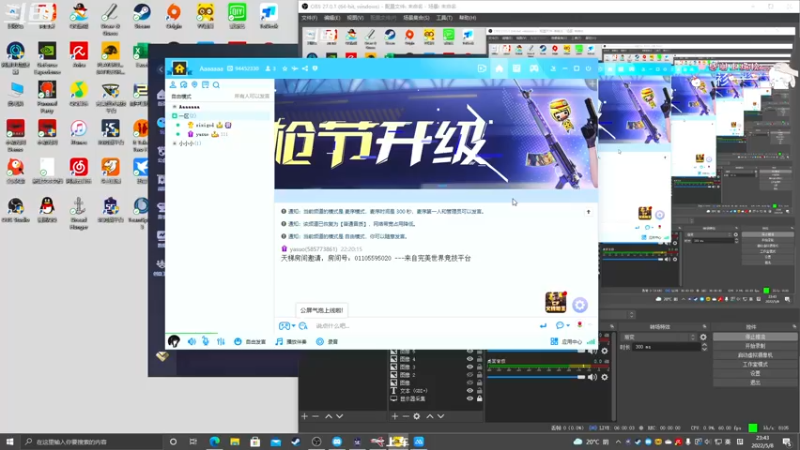Viewport: 800px width, 450px height.
Task: Mute the 桌面音频 speaker icon in the mixer
Action: click(x=592, y=377)
